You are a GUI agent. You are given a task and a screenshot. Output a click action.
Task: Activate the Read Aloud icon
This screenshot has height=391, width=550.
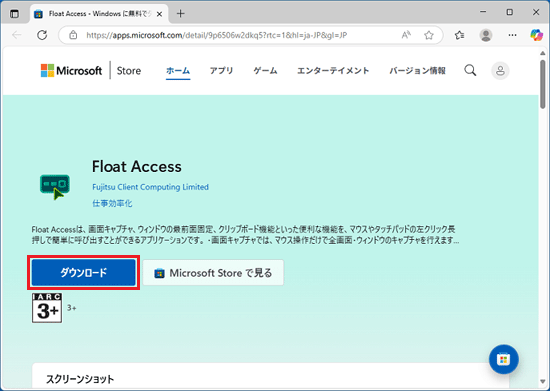pos(406,35)
